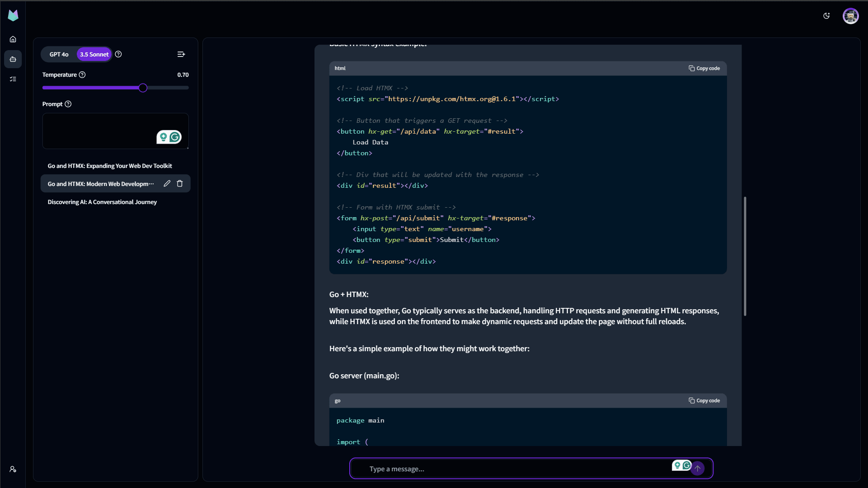Open the user settings icon at bottom
The width and height of the screenshot is (868, 488).
13,469
